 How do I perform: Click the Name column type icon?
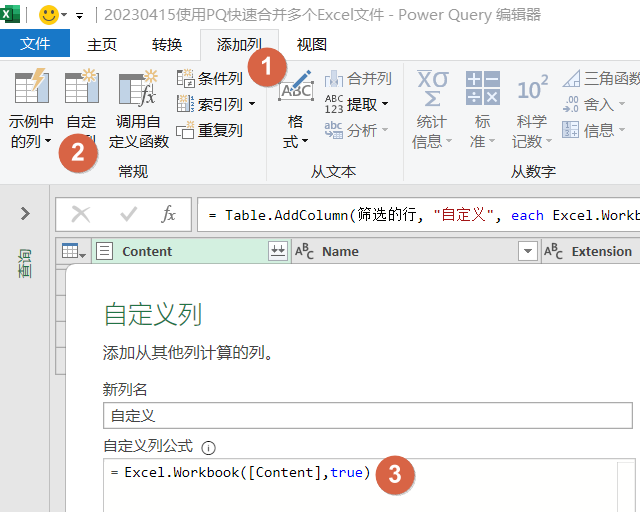(304, 251)
